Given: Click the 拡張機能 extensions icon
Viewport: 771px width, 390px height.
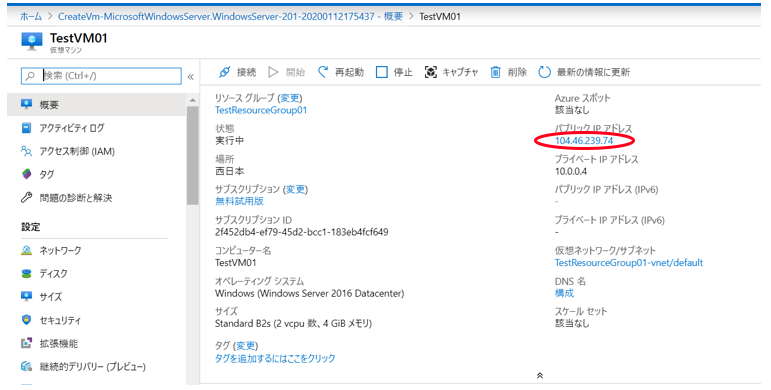Looking at the screenshot, I should pos(27,343).
